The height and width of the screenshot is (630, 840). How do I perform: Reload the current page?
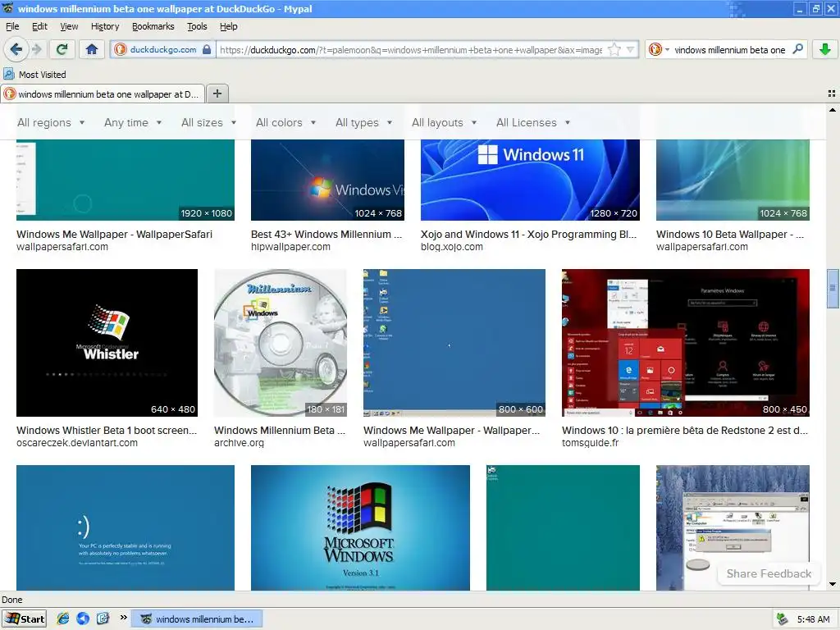click(x=62, y=50)
